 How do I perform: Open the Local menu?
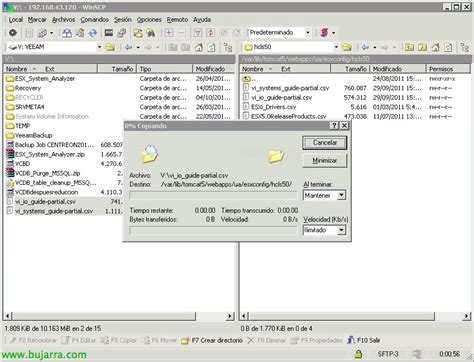click(x=16, y=20)
